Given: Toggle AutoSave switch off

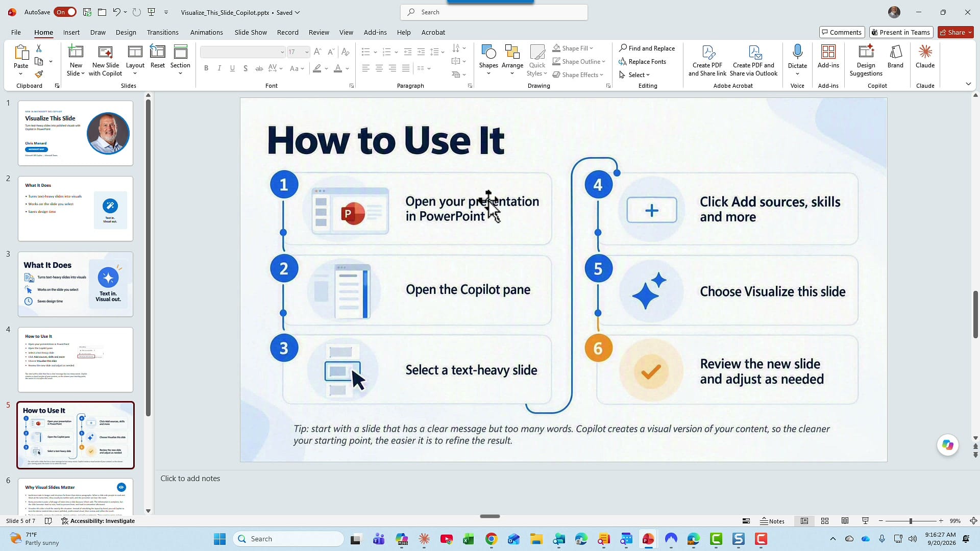Looking at the screenshot, I should [65, 12].
